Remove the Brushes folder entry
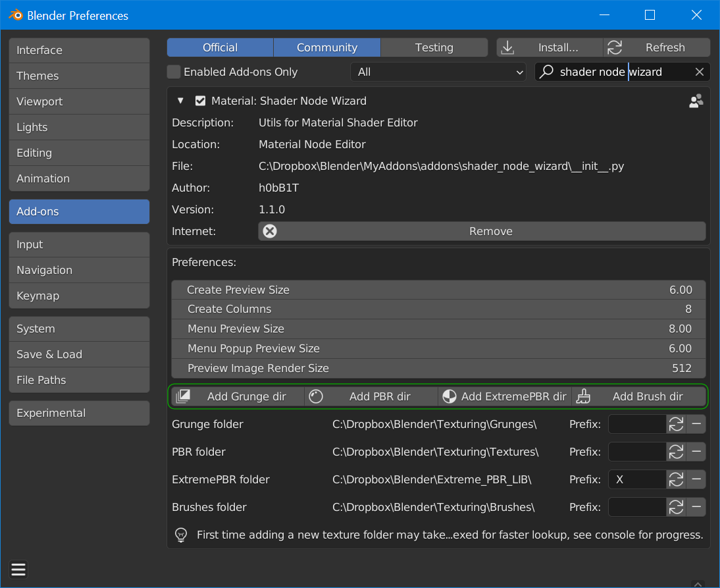Viewport: 720px width, 588px height. [x=696, y=507]
